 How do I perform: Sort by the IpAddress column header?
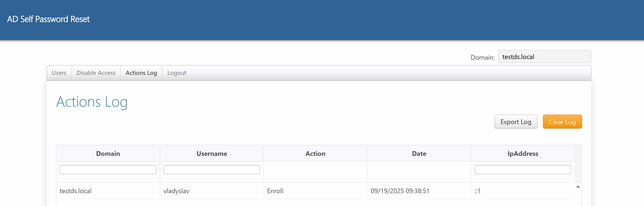pyautogui.click(x=523, y=154)
